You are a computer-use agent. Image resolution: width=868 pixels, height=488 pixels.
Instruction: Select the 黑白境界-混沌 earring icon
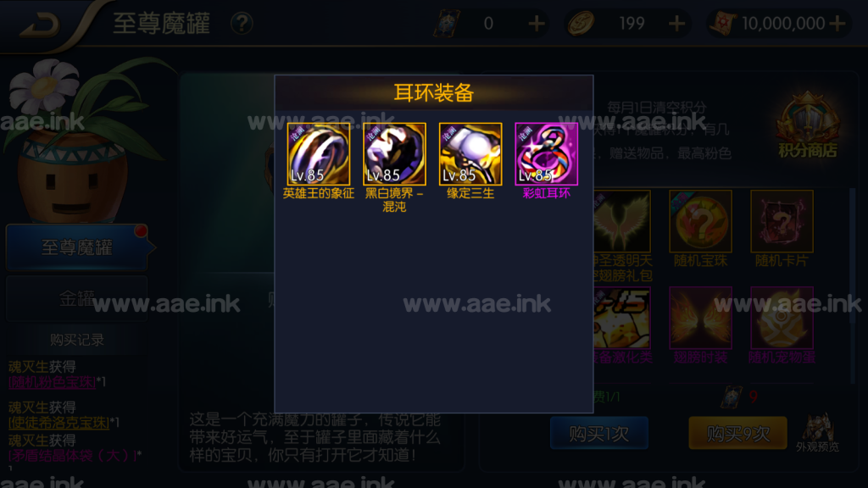click(394, 154)
